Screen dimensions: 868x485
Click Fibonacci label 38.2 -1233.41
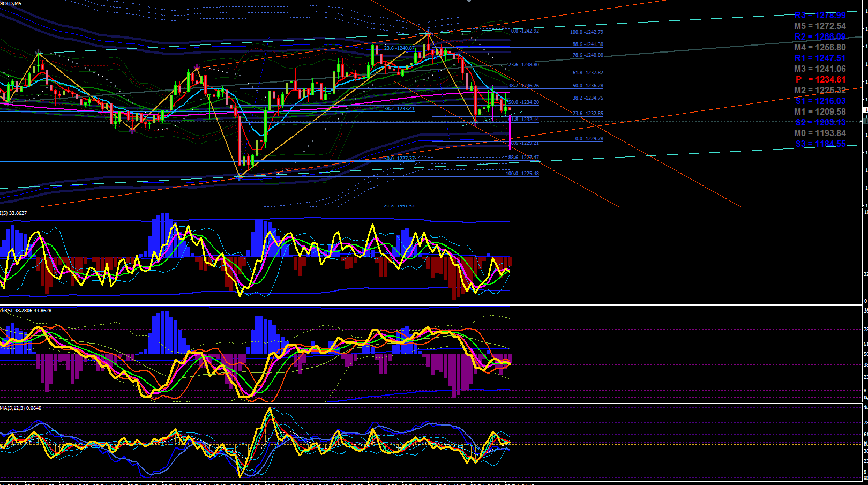pyautogui.click(x=399, y=109)
